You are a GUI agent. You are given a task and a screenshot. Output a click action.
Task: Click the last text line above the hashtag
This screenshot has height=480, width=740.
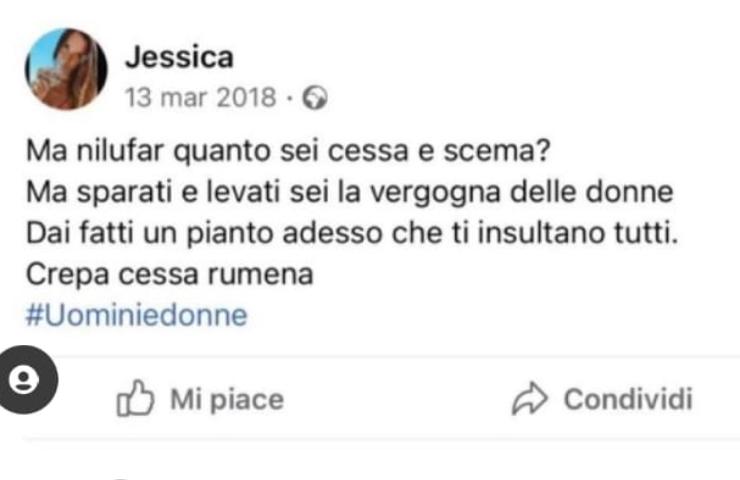(169, 275)
